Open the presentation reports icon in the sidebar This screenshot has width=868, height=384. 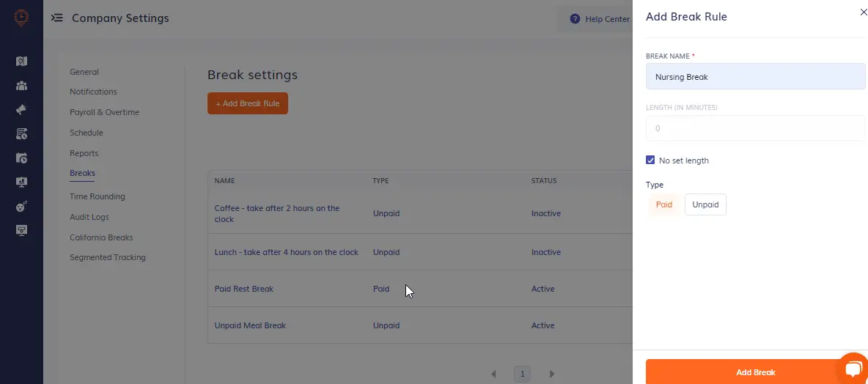click(21, 182)
